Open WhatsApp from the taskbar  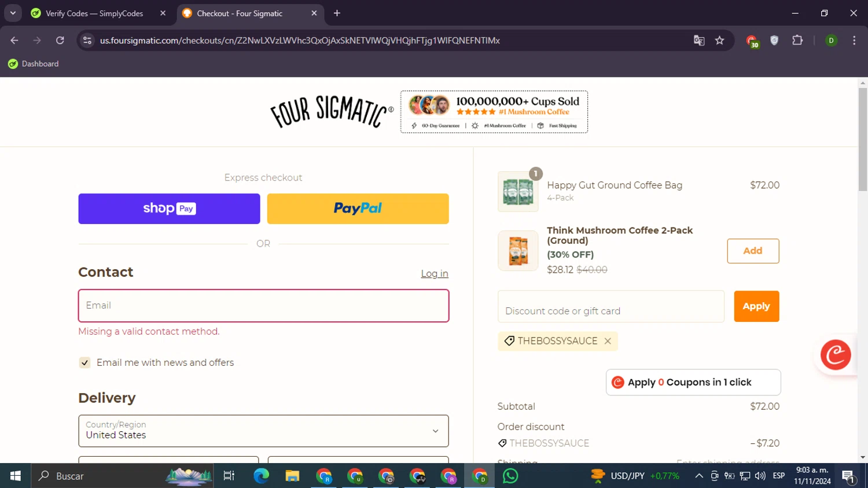[x=510, y=476]
